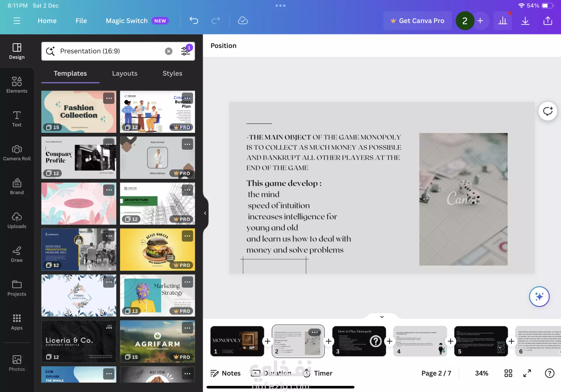
Task: Select page 5 thumbnail
Action: click(x=481, y=341)
